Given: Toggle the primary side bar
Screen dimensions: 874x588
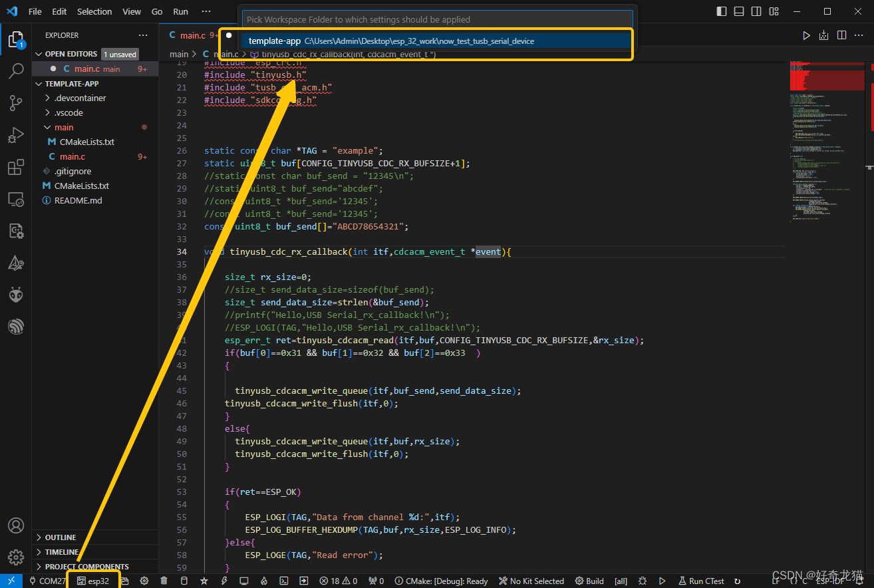Looking at the screenshot, I should [x=722, y=11].
